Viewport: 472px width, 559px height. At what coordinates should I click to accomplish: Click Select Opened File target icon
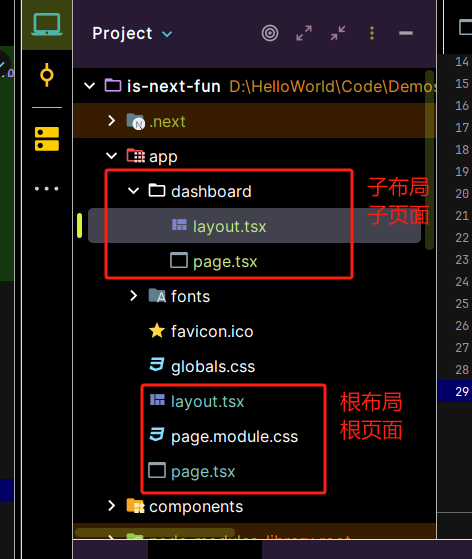click(x=270, y=34)
